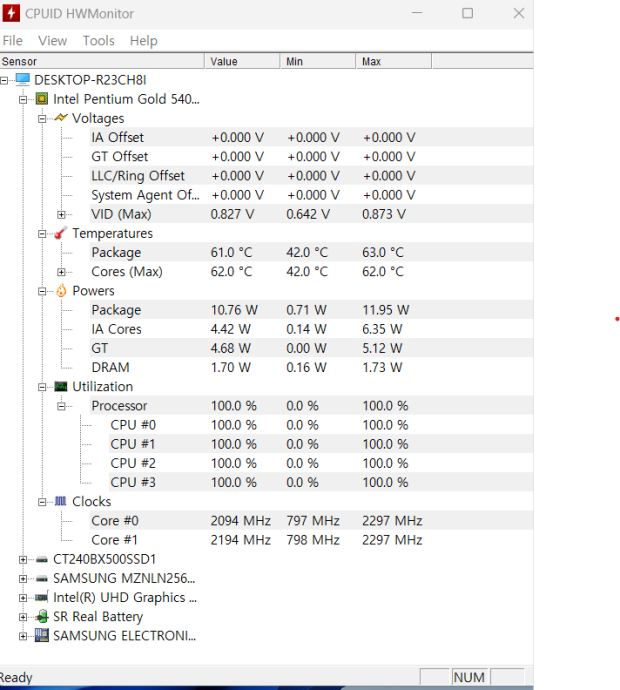The image size is (620, 690).
Task: Click the battery icon beside SR Real Battery
Action: point(42,617)
